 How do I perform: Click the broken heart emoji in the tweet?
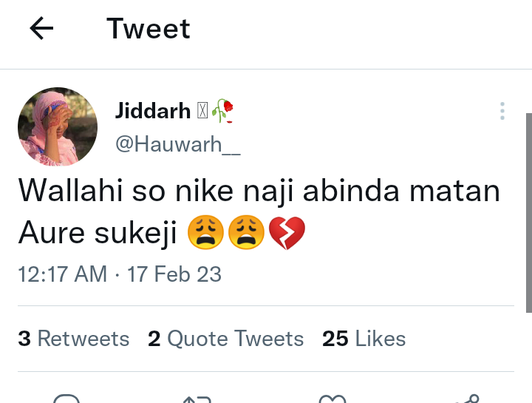287,234
